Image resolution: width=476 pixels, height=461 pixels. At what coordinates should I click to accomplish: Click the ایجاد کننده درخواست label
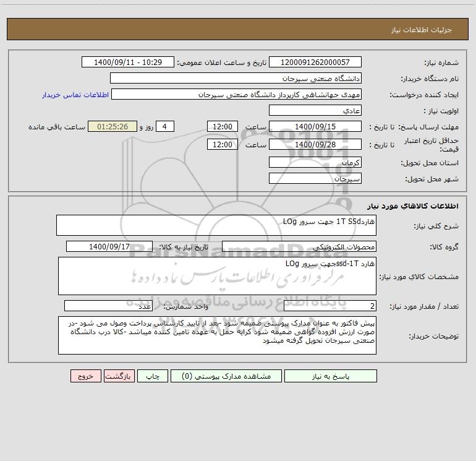coord(424,95)
